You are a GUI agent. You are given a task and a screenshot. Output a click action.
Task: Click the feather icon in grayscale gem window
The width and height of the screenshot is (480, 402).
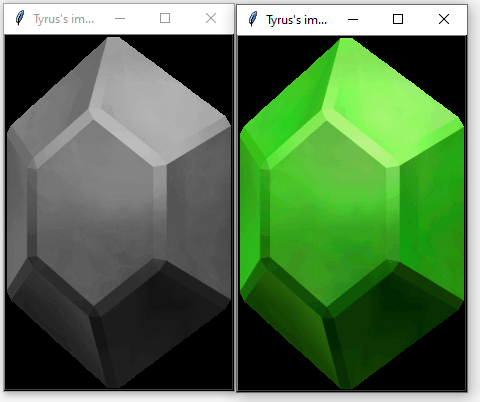coord(20,18)
